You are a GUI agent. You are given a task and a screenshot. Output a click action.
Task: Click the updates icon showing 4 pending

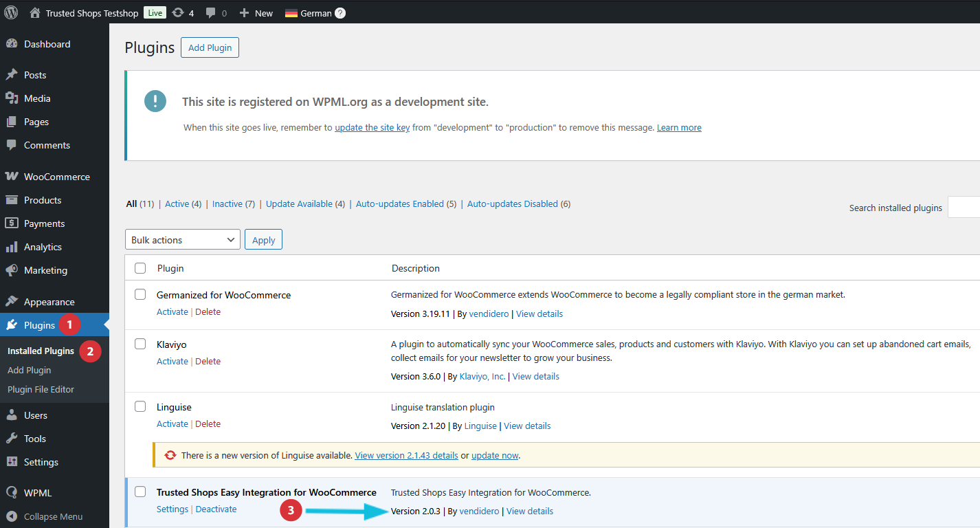pyautogui.click(x=177, y=12)
